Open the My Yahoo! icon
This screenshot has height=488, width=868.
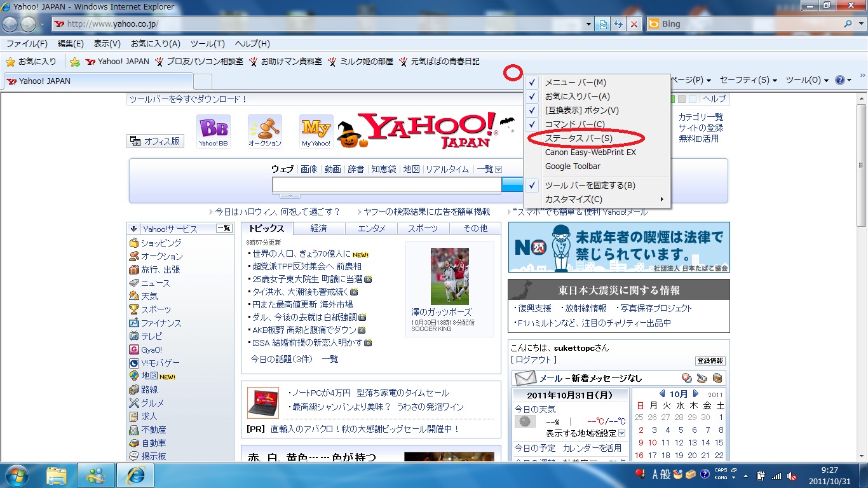(x=316, y=132)
